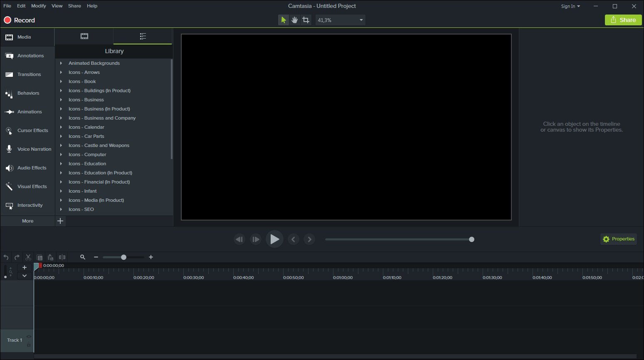Activate the Crop tool
Image resolution: width=644 pixels, height=360 pixels.
click(306, 20)
